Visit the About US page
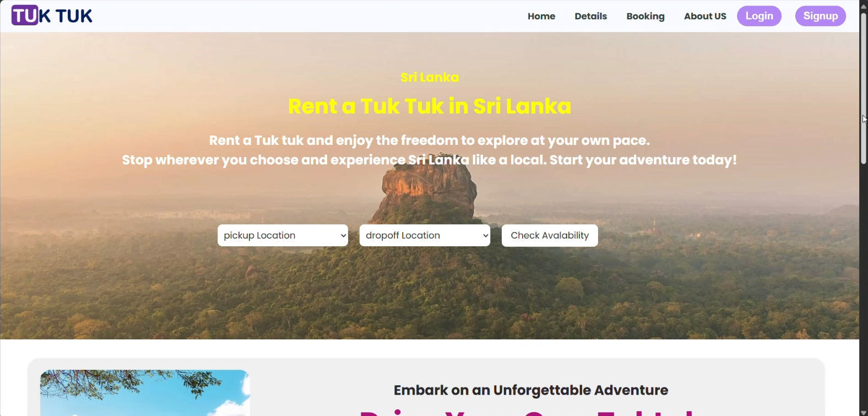The image size is (868, 416). [x=705, y=17]
